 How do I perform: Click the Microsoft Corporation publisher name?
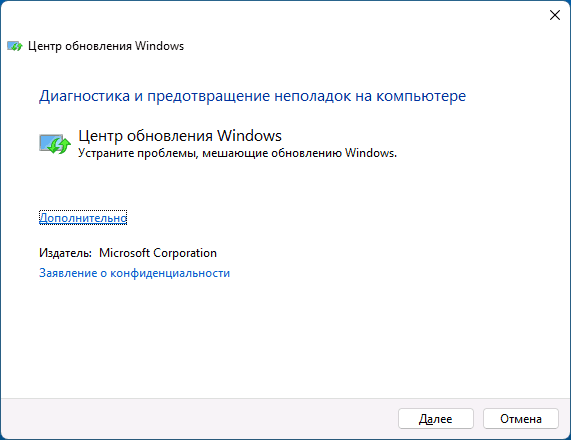click(x=158, y=253)
